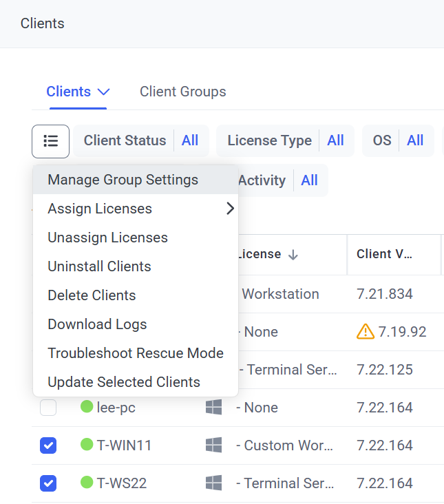The width and height of the screenshot is (444, 504).
Task: Click the bulk actions list icon button
Action: pos(50,141)
